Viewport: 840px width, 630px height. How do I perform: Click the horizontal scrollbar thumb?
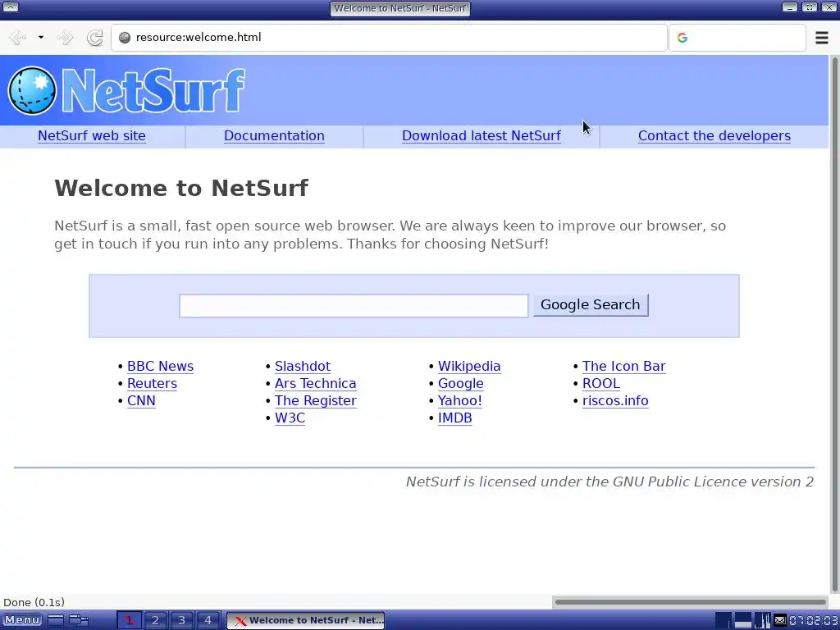click(691, 602)
